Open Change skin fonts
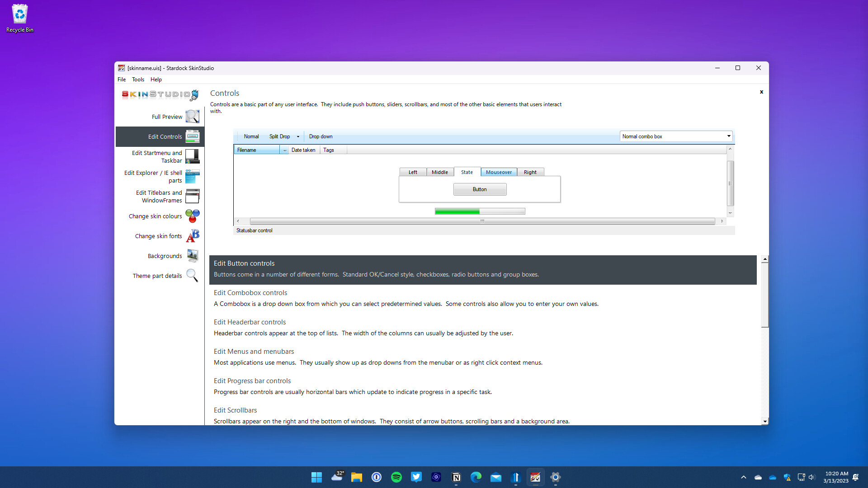Screen dimensions: 868x488 point(158,236)
